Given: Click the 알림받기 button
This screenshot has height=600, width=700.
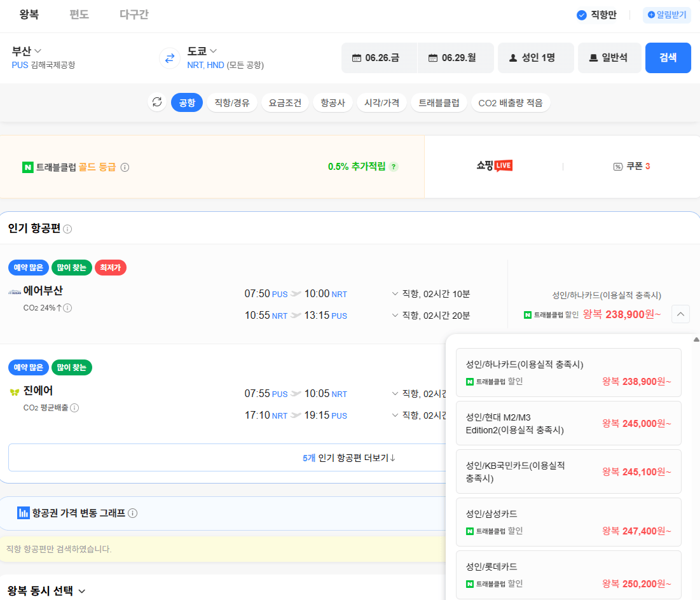Looking at the screenshot, I should click(667, 15).
